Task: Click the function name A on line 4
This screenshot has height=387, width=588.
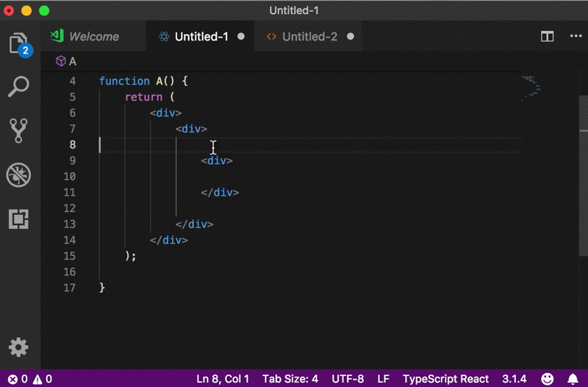Action: coord(159,81)
